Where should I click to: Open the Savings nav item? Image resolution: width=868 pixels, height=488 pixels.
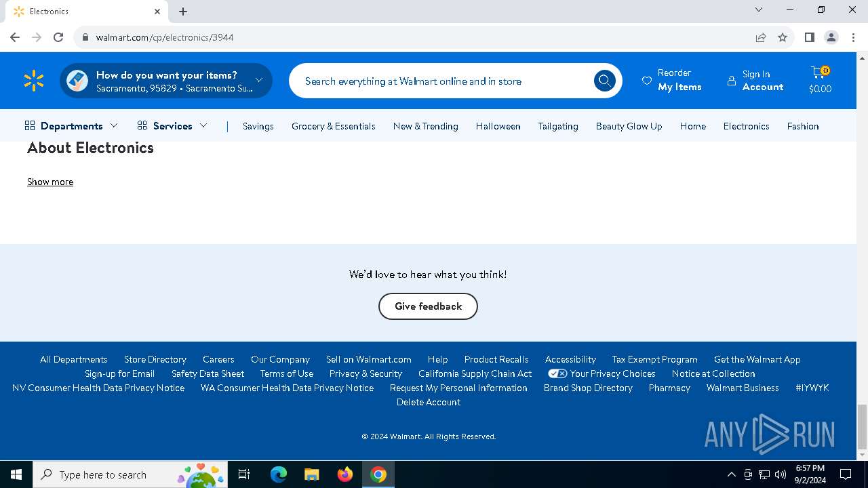[x=258, y=126]
